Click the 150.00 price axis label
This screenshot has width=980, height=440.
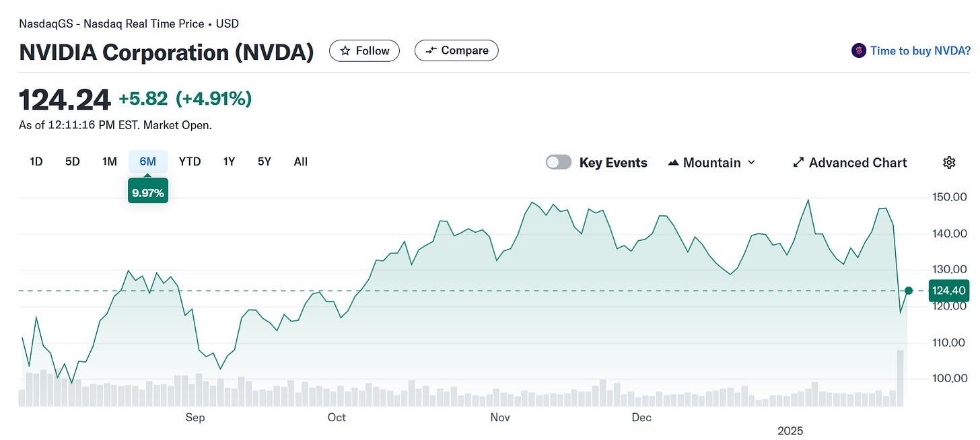949,197
